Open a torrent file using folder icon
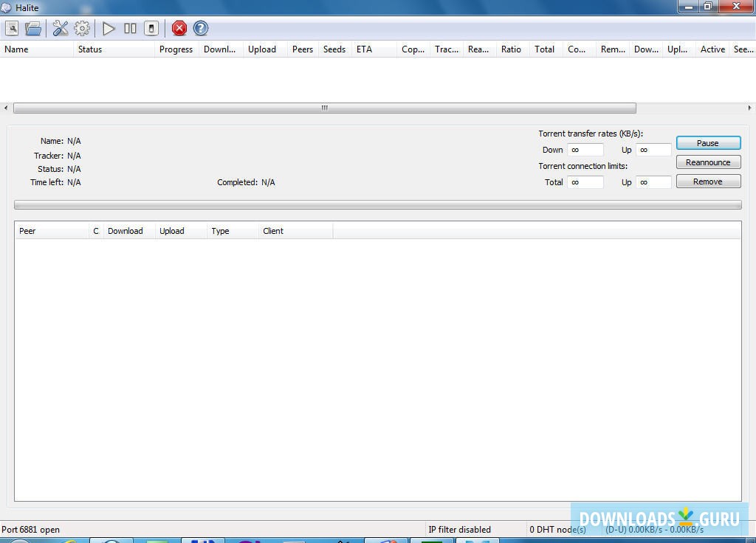Viewport: 756px width, 543px height. click(32, 28)
